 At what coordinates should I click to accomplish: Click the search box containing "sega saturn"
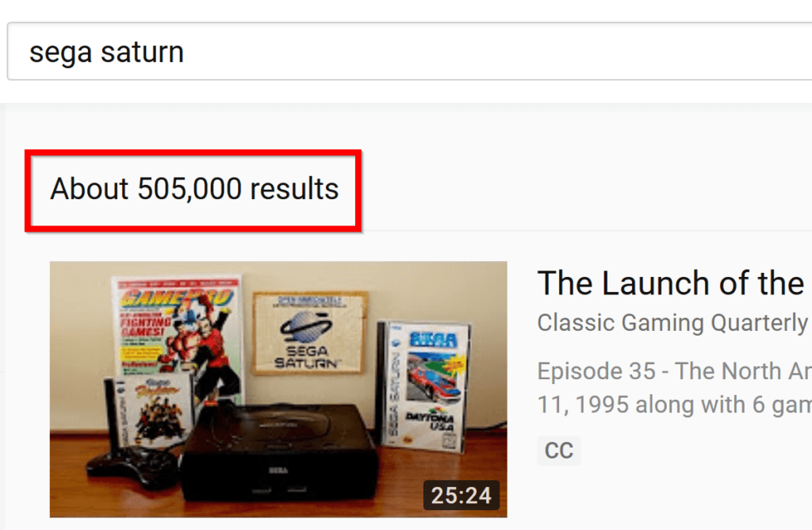[410, 52]
